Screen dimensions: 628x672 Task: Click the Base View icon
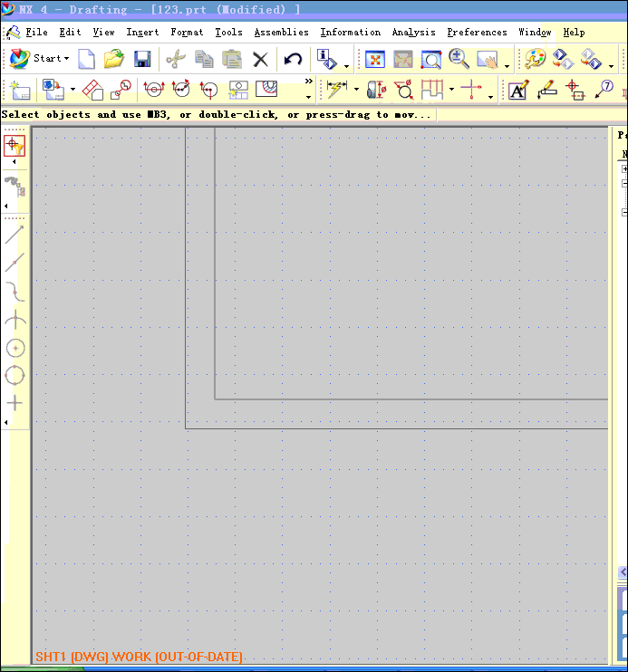(x=53, y=90)
